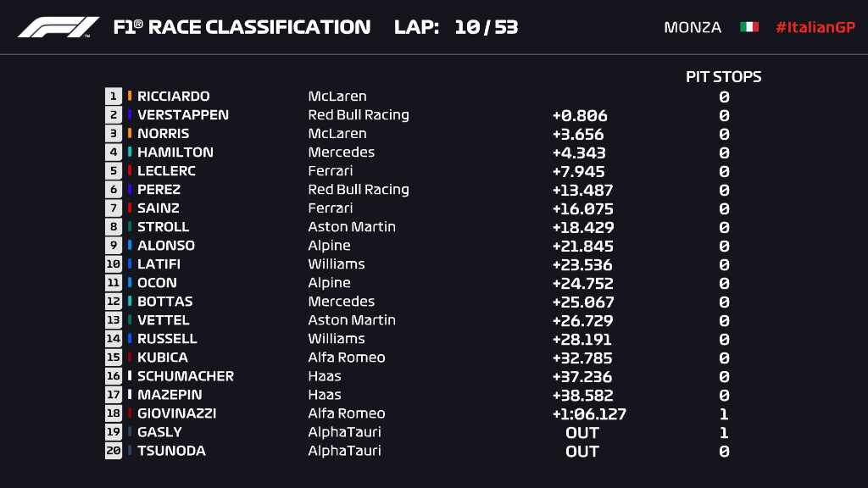Screen dimensions: 868x488
Task: Click the orange team color bar beside Ricciardo
Action: (x=130, y=97)
